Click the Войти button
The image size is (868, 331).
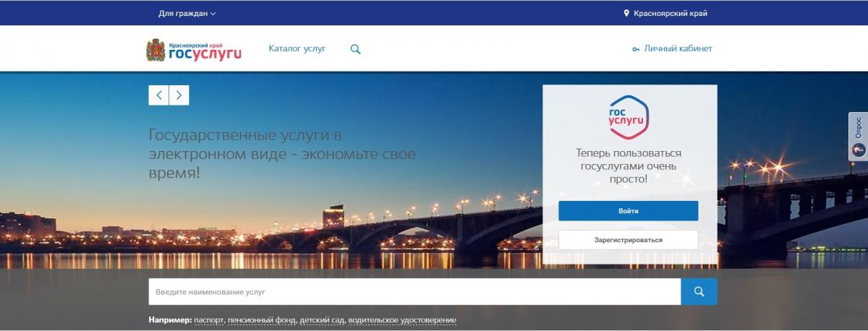629,211
